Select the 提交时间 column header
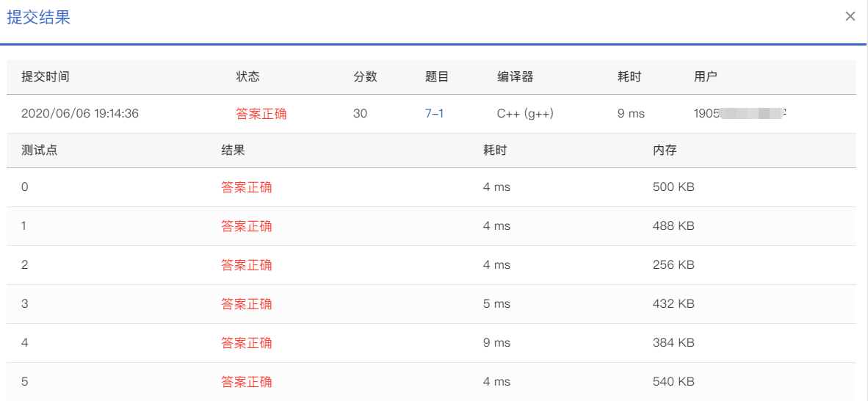This screenshot has height=401, width=868. click(46, 77)
